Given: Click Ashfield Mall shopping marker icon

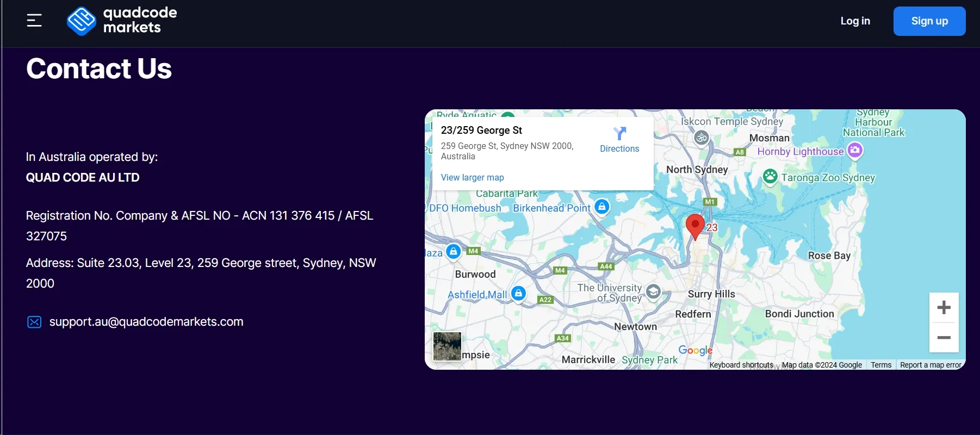Looking at the screenshot, I should pyautogui.click(x=518, y=294).
